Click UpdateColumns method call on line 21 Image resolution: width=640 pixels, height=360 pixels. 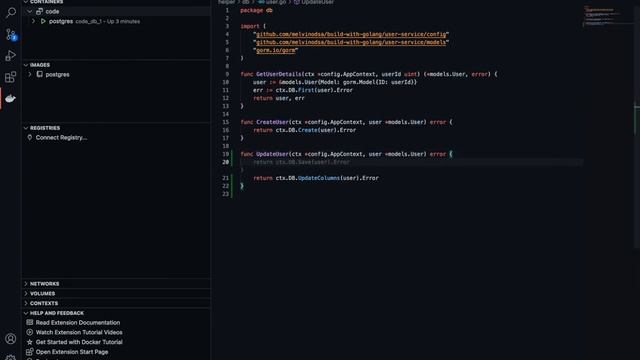pyautogui.click(x=319, y=178)
